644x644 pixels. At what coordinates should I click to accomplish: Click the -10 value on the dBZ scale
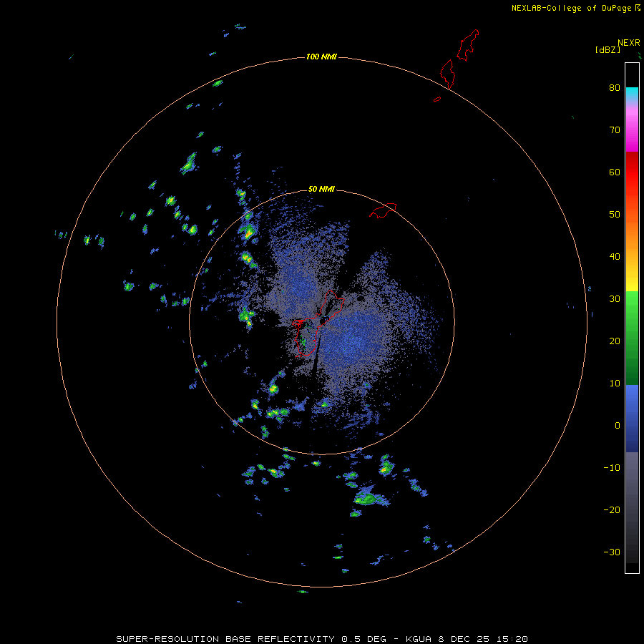[x=612, y=467]
